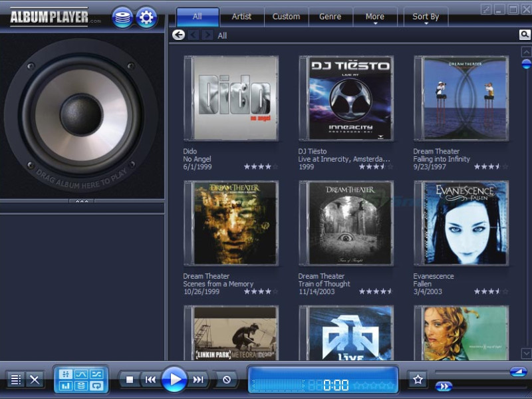Click the 'Evanescence' artist name text

click(x=434, y=276)
